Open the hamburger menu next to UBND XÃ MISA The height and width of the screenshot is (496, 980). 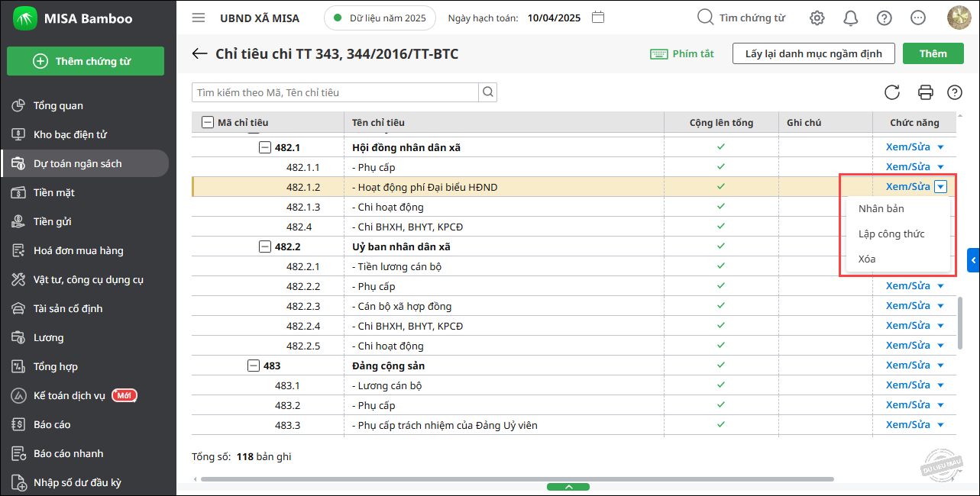pyautogui.click(x=199, y=18)
